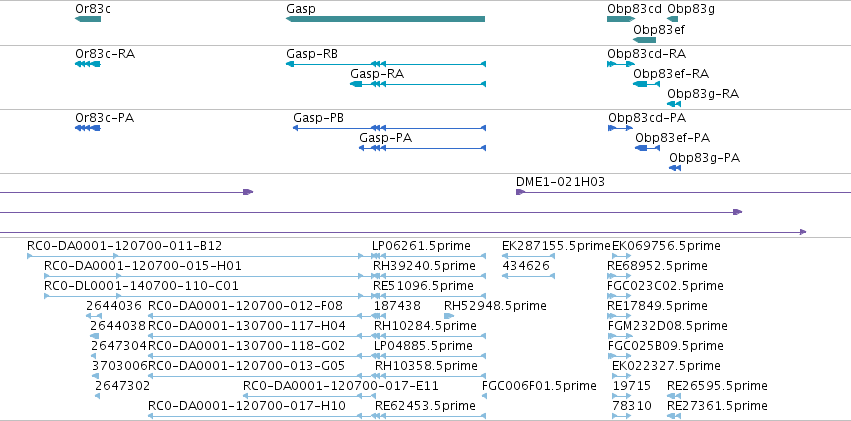The image size is (851, 421).
Task: Click the RH52948.5prime EST glyph
Action: [449, 316]
